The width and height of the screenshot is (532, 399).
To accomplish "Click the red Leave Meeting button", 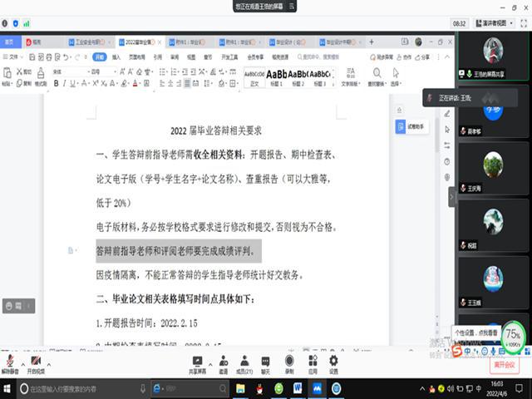I will (505, 365).
